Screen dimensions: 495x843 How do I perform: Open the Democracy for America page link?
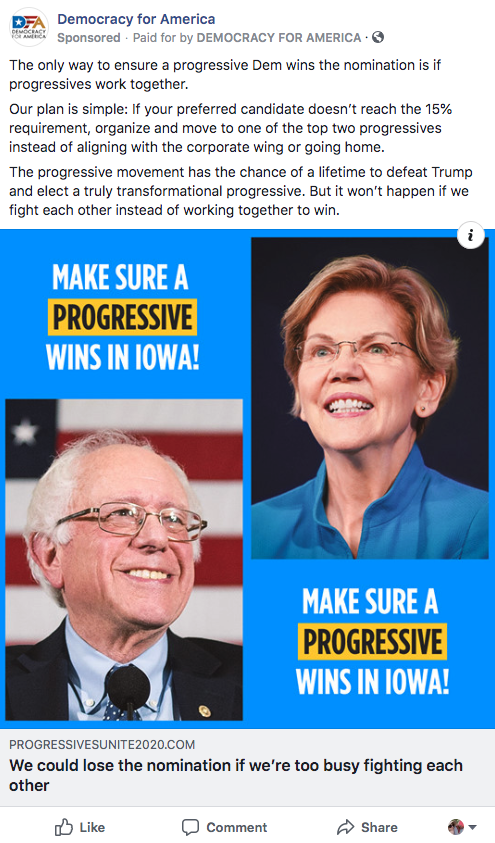tap(136, 19)
